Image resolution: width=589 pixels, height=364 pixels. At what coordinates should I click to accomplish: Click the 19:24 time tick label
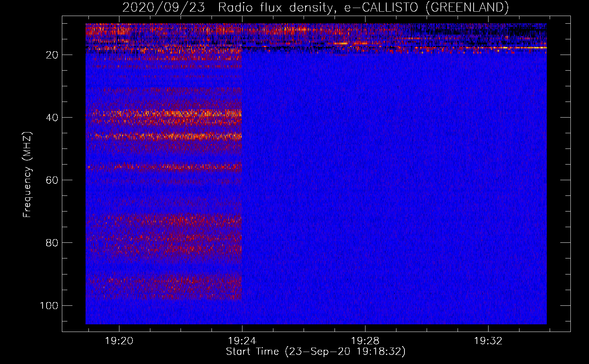(x=242, y=341)
